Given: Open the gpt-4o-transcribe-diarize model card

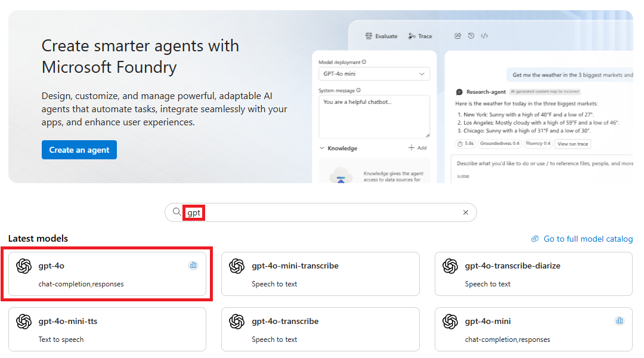Looking at the screenshot, I should [534, 274].
